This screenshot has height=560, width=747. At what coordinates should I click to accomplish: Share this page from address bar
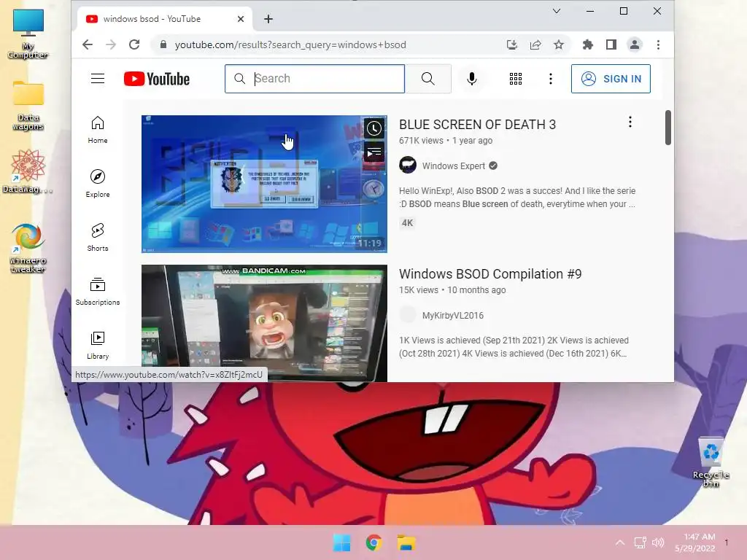pos(535,44)
